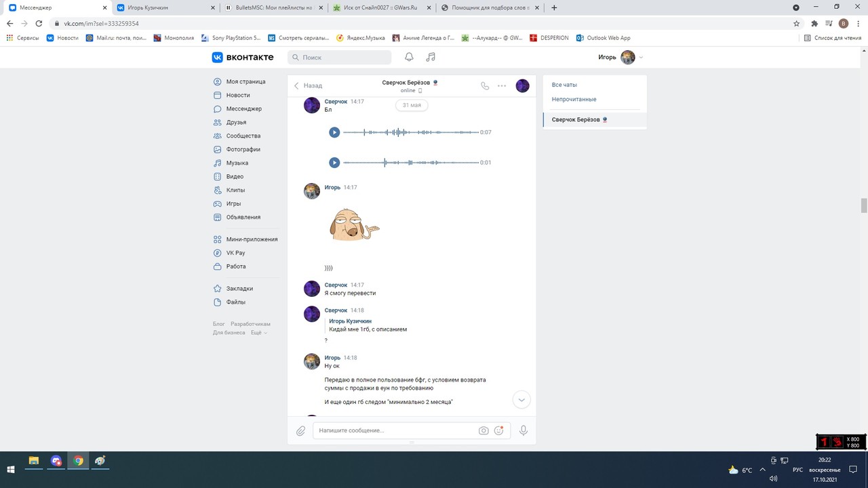This screenshot has width=868, height=488.
Task: Click the address bar URL
Action: [x=101, y=23]
